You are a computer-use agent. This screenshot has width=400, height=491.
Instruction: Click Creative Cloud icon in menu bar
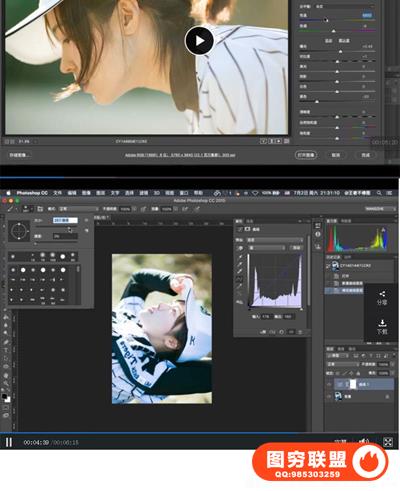tap(217, 193)
